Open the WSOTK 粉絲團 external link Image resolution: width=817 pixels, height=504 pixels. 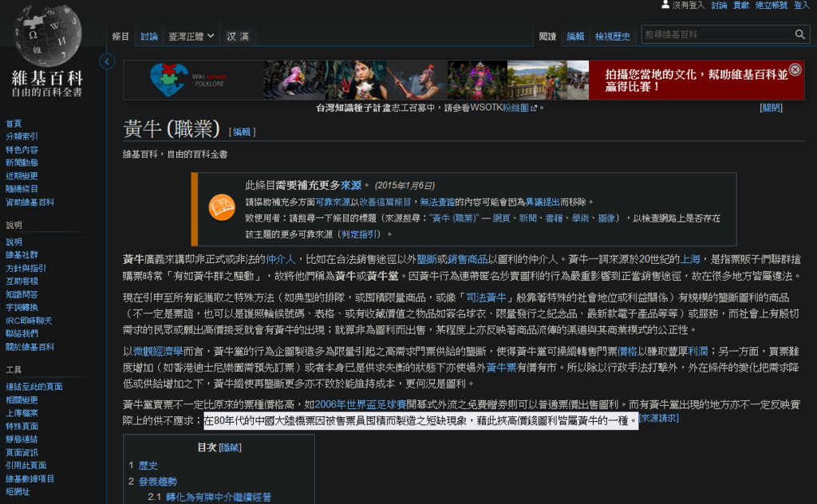coord(519,108)
